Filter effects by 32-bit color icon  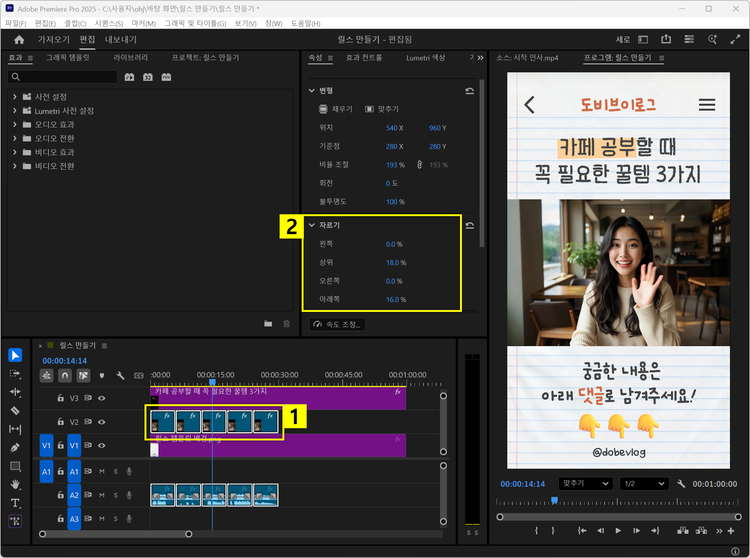pyautogui.click(x=148, y=77)
